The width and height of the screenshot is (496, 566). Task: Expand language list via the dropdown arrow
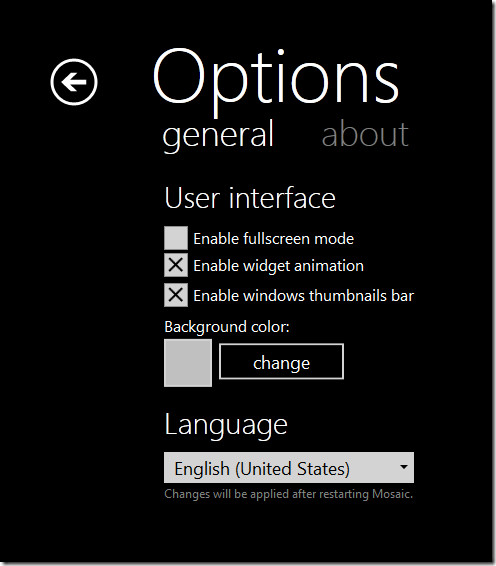tap(404, 467)
